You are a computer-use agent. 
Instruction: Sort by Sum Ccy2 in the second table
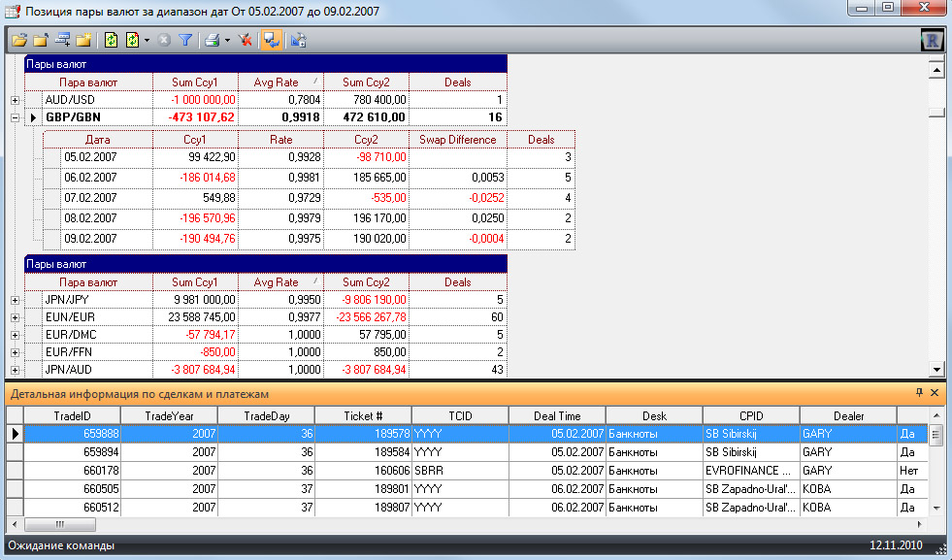coord(366,281)
